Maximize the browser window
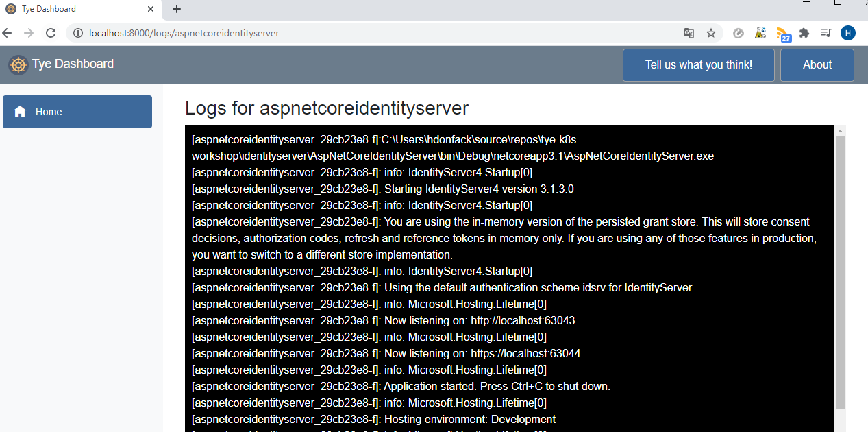Screen dimensions: 868x432 click(837, 3)
